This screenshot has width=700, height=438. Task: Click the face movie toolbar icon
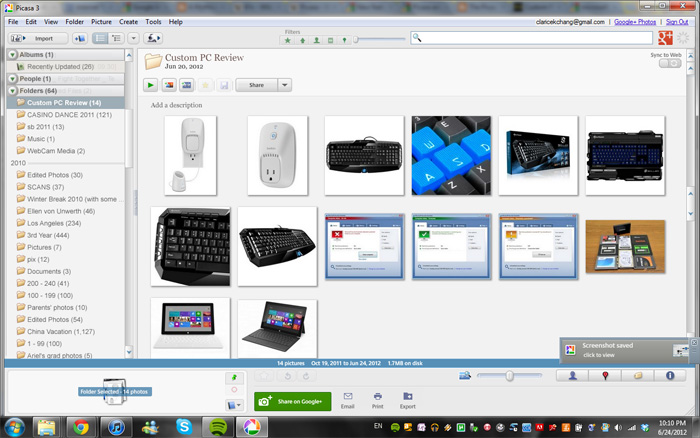point(153,38)
